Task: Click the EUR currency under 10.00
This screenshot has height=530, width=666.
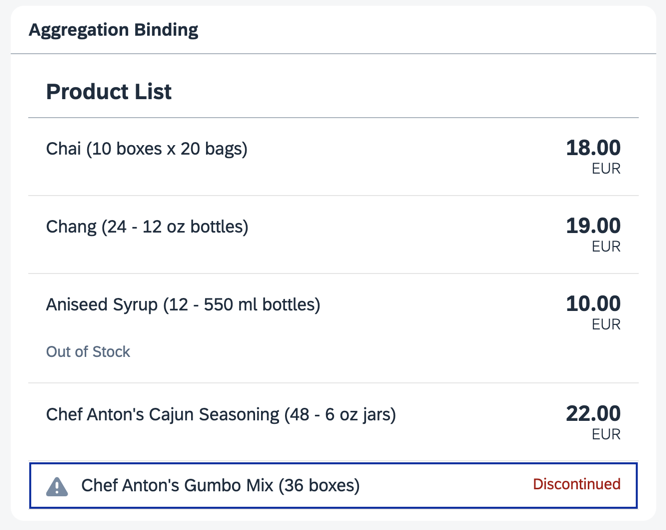Action: tap(606, 325)
